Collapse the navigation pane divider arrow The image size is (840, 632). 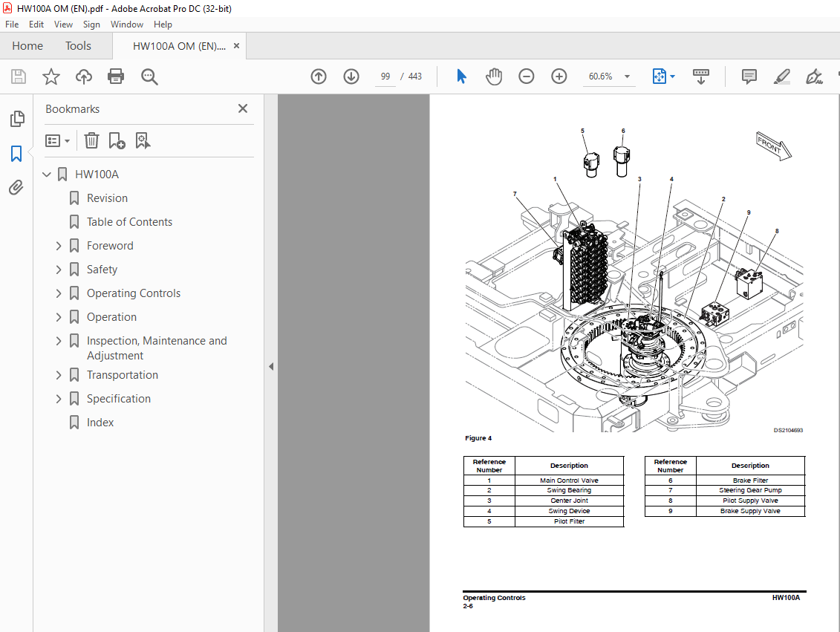coord(271,366)
